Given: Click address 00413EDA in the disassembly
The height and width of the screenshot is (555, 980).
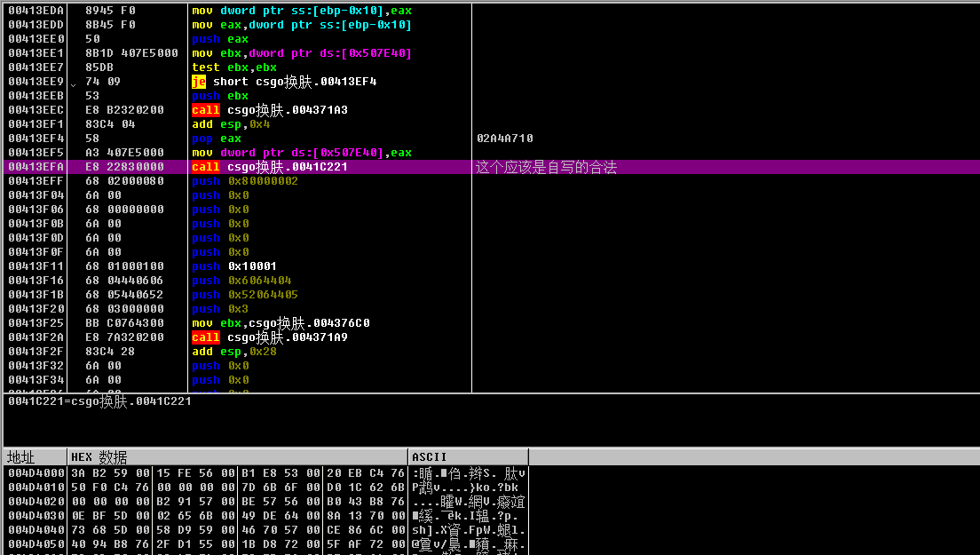Looking at the screenshot, I should pyautogui.click(x=36, y=11).
